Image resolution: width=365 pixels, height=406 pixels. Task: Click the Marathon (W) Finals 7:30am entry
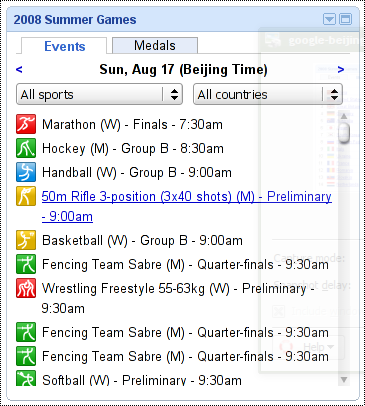point(132,125)
